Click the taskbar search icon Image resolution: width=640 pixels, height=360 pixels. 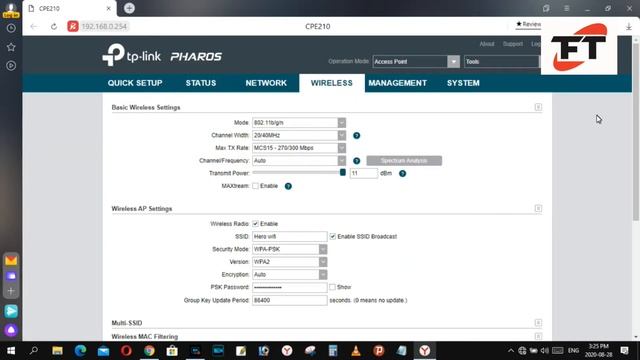click(34, 351)
